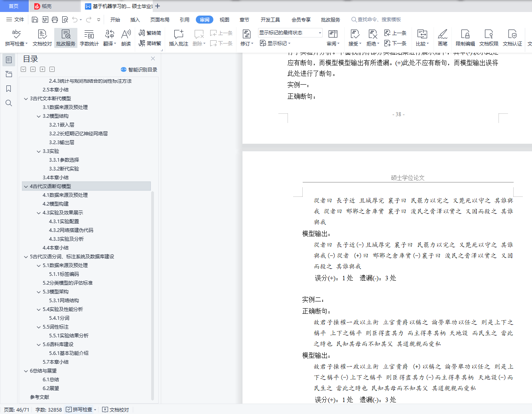The image size is (532, 414).
Task: Convert text with 繁转简
Action: 150,33
